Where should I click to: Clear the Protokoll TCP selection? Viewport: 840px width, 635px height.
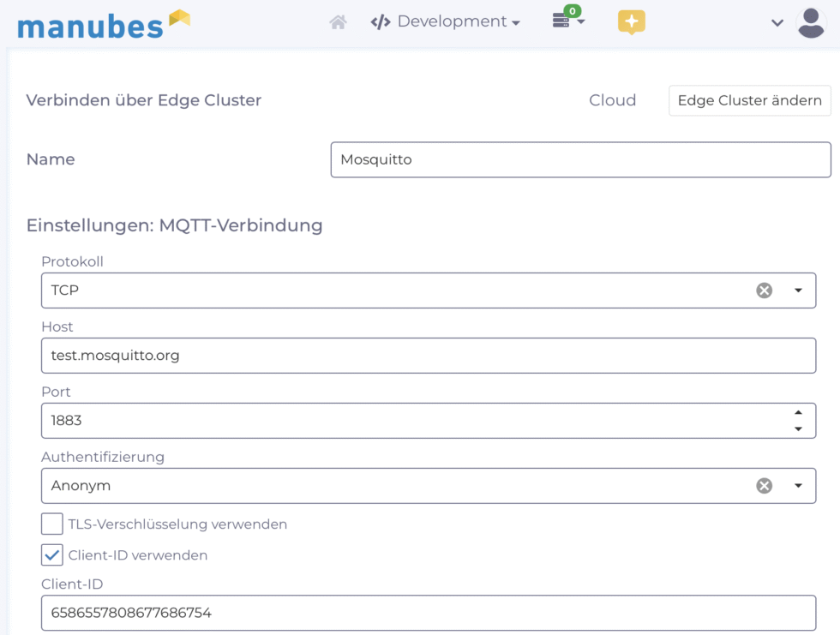coord(764,291)
